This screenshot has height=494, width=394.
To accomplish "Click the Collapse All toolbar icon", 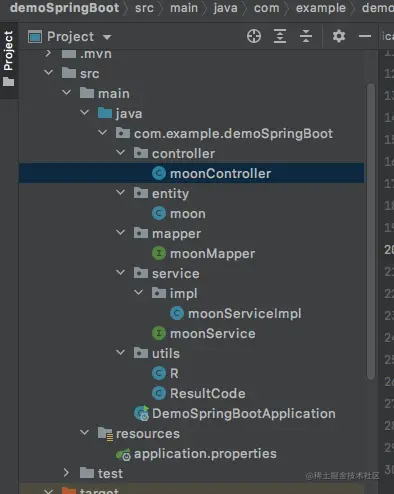I will tap(306, 36).
